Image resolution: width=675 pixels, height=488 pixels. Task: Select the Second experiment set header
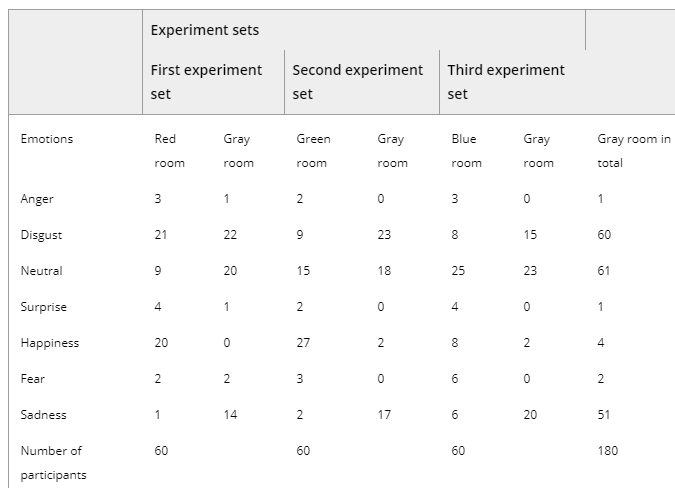click(357, 82)
